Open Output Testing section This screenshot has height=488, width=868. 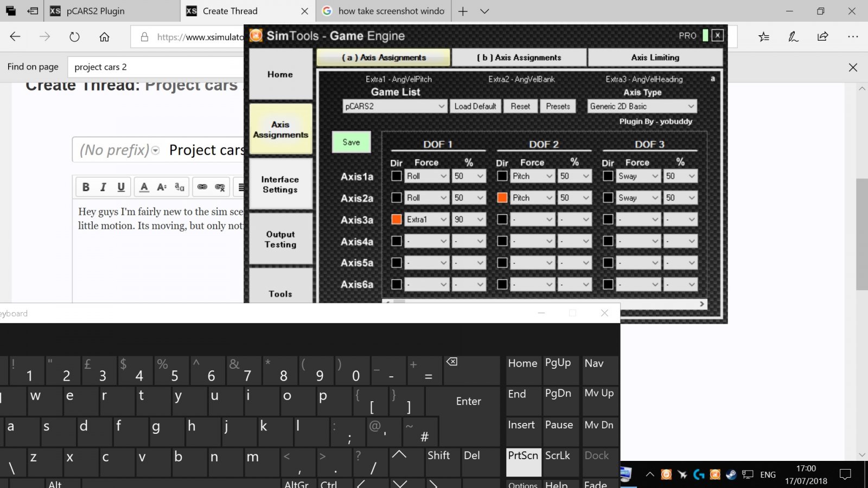tap(280, 239)
